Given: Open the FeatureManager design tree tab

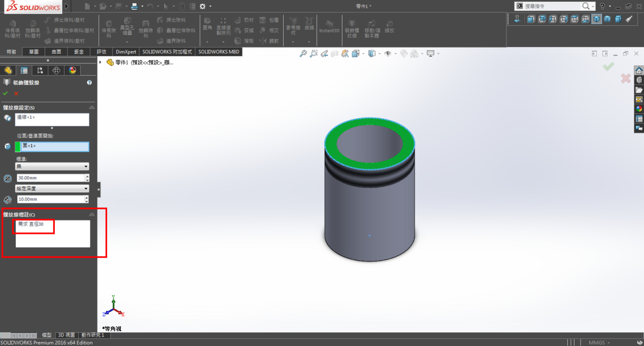Looking at the screenshot, I should 8,70.
